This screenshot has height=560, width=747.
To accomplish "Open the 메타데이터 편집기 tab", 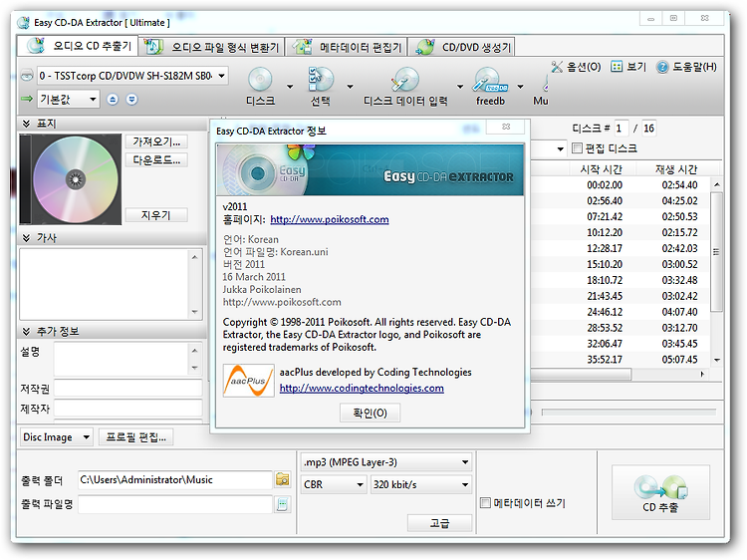I will tap(347, 47).
